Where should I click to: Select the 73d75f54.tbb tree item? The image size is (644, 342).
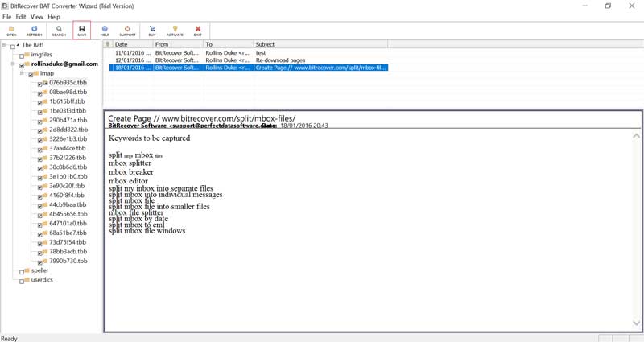point(68,242)
